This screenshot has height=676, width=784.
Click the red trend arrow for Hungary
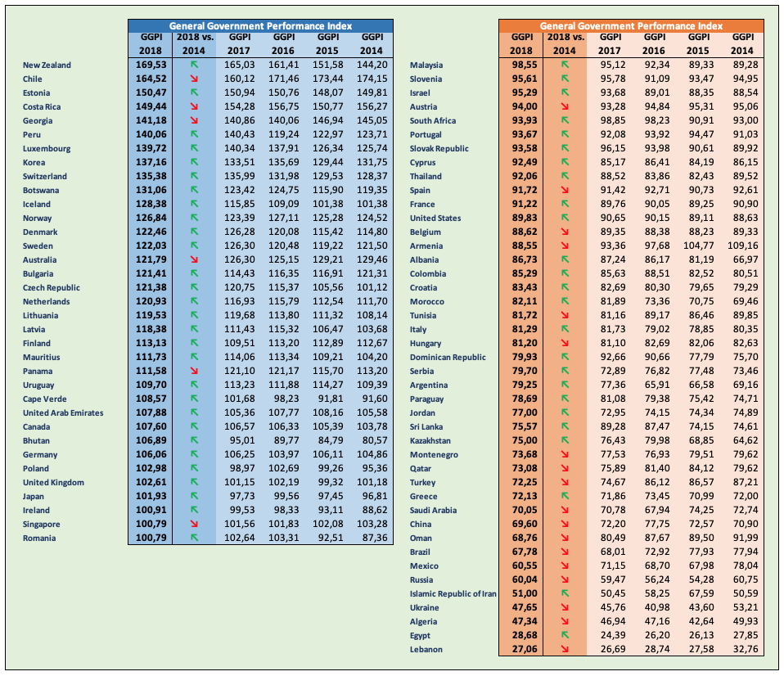(565, 343)
